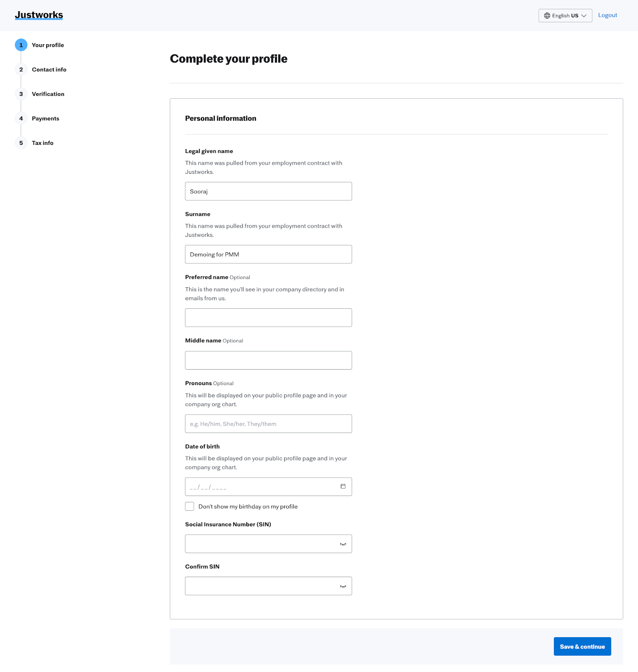
Task: Click the Save & continue button
Action: point(582,646)
